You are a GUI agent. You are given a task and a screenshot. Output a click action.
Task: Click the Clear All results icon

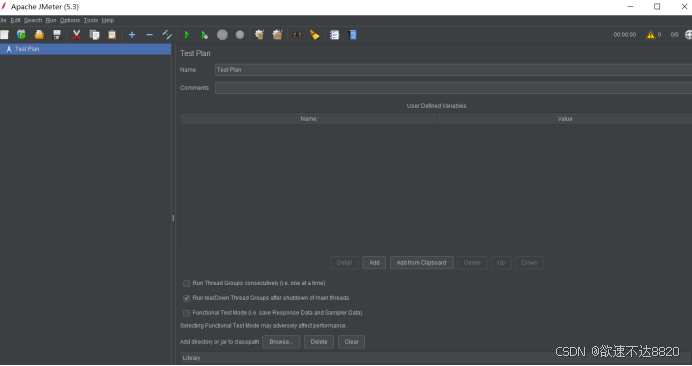277,34
